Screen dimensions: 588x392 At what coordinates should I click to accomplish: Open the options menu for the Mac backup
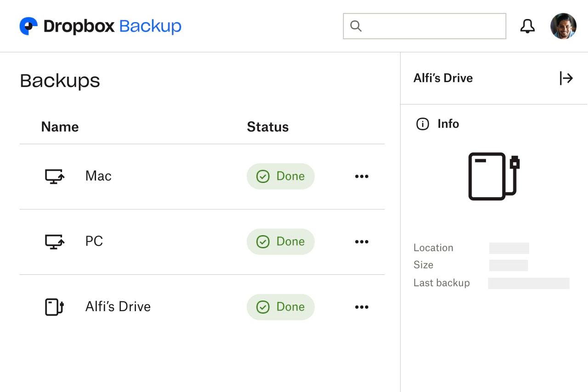[x=362, y=176]
